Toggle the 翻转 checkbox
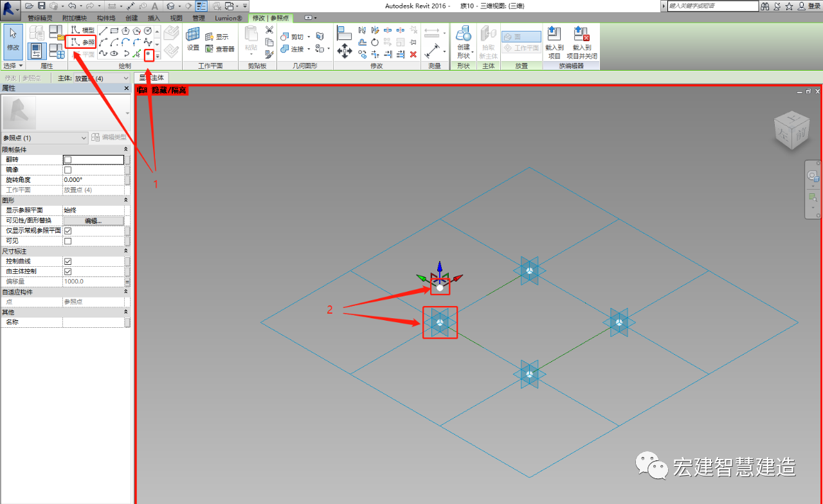 68,159
